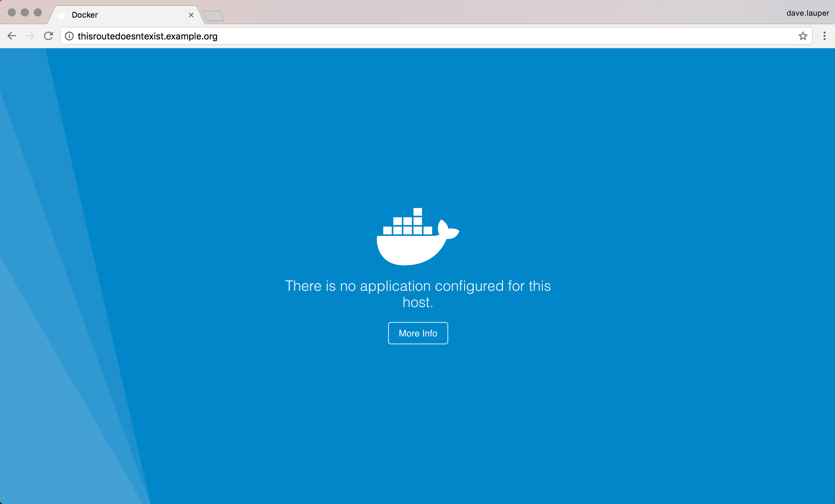Click the 'no application configured' message text
Image resolution: width=835 pixels, height=504 pixels.
coord(417,286)
